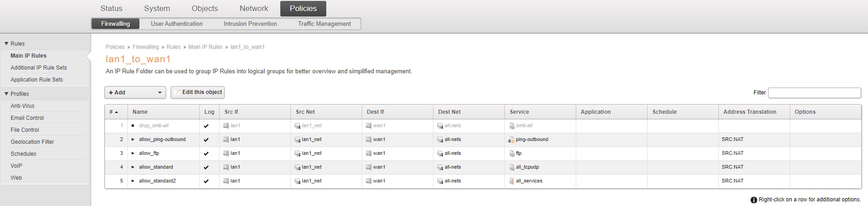The image size is (868, 206).
Task: Click the all_services folder icon in row 5
Action: 512,181
